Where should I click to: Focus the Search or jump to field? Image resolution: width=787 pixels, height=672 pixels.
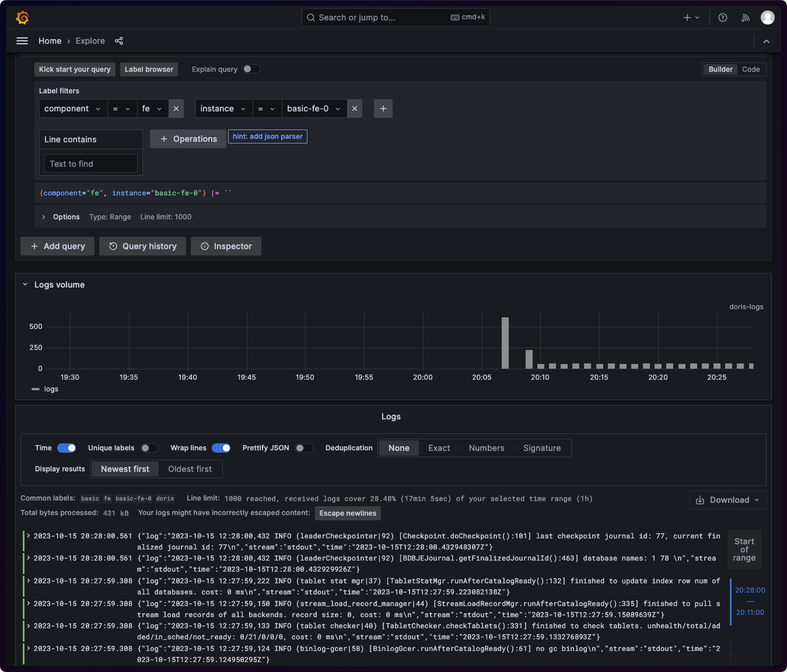[x=396, y=17]
